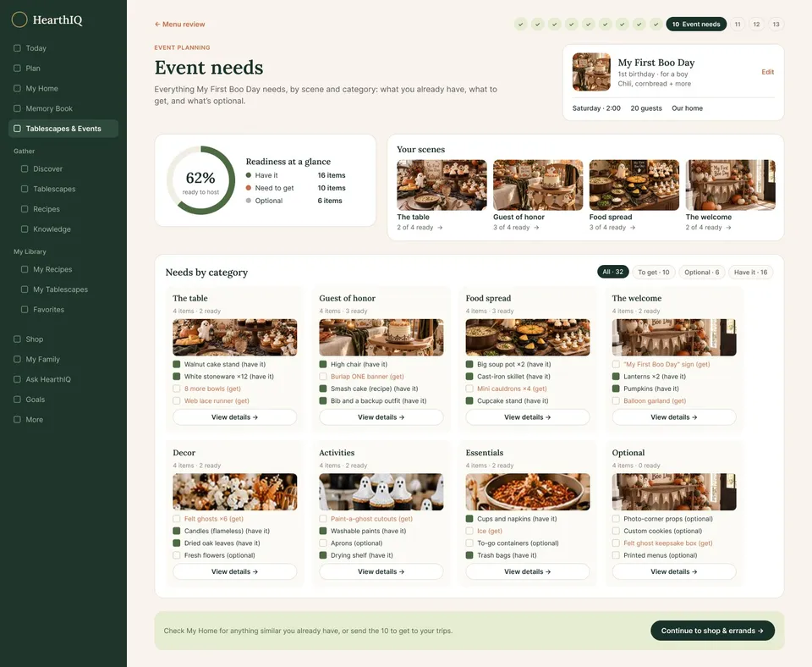Click the HearthIQ circle logo icon

19,19
